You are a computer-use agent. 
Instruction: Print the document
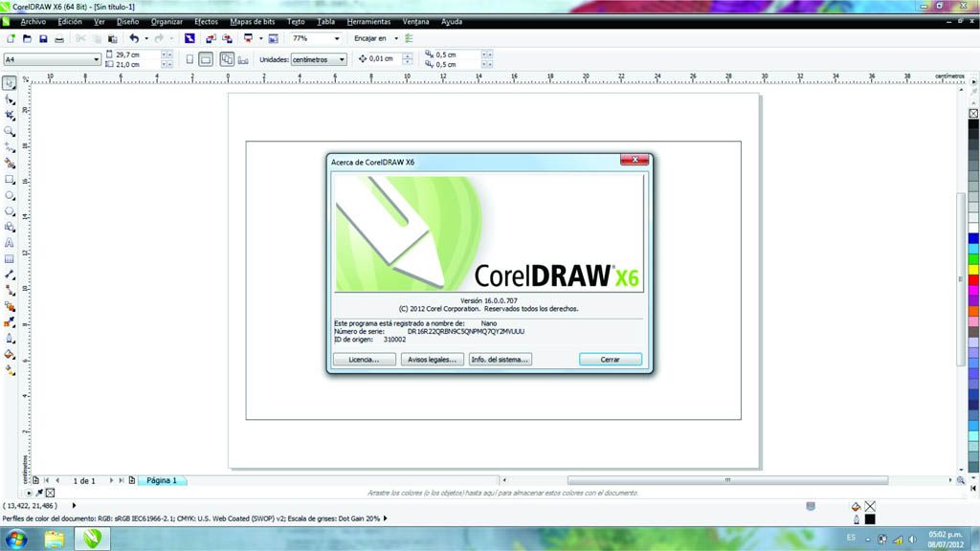59,38
